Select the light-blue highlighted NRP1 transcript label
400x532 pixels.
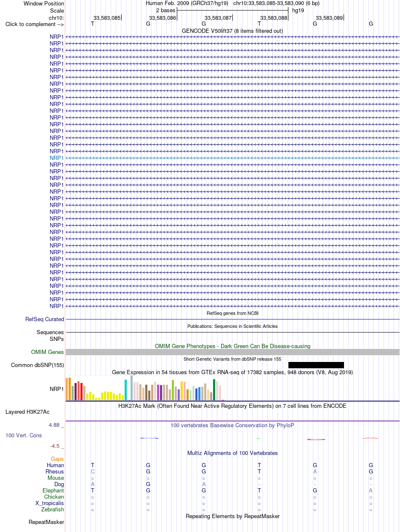pos(57,158)
